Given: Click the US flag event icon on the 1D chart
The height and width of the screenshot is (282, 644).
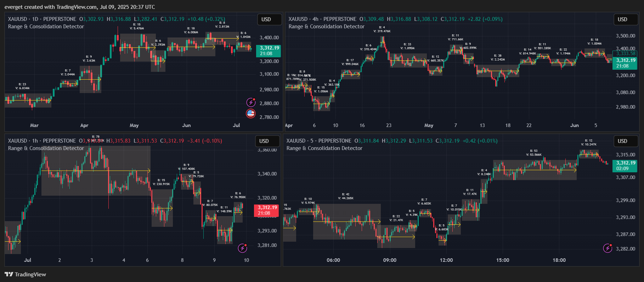Looking at the screenshot, I should tap(251, 114).
